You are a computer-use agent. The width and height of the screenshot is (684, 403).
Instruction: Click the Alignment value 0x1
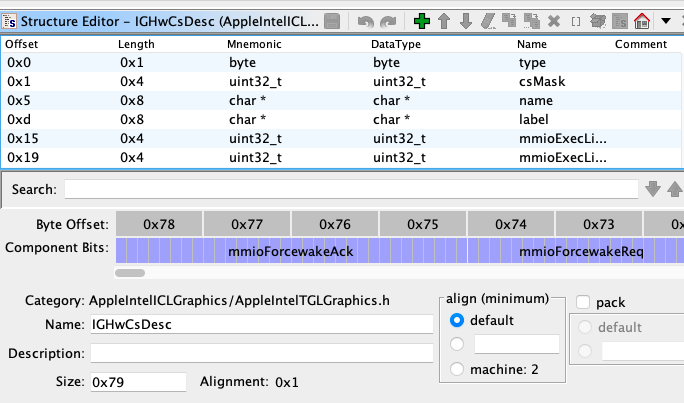287,382
